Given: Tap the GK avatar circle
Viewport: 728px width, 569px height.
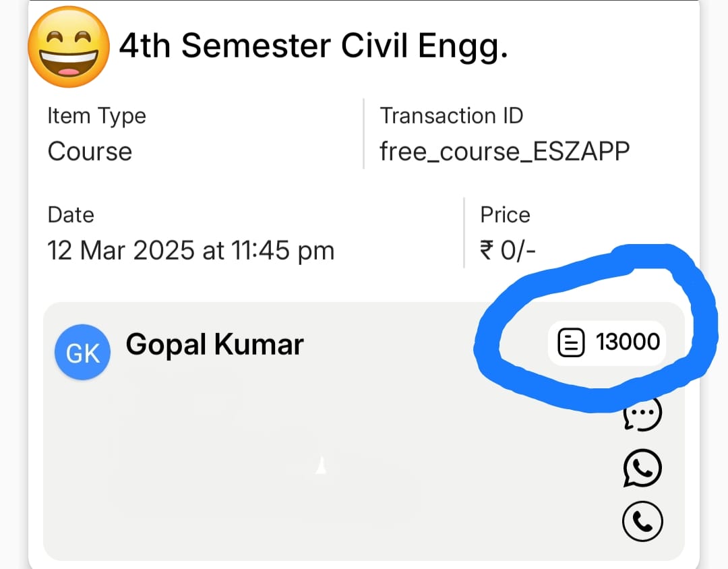Looking at the screenshot, I should tap(83, 352).
